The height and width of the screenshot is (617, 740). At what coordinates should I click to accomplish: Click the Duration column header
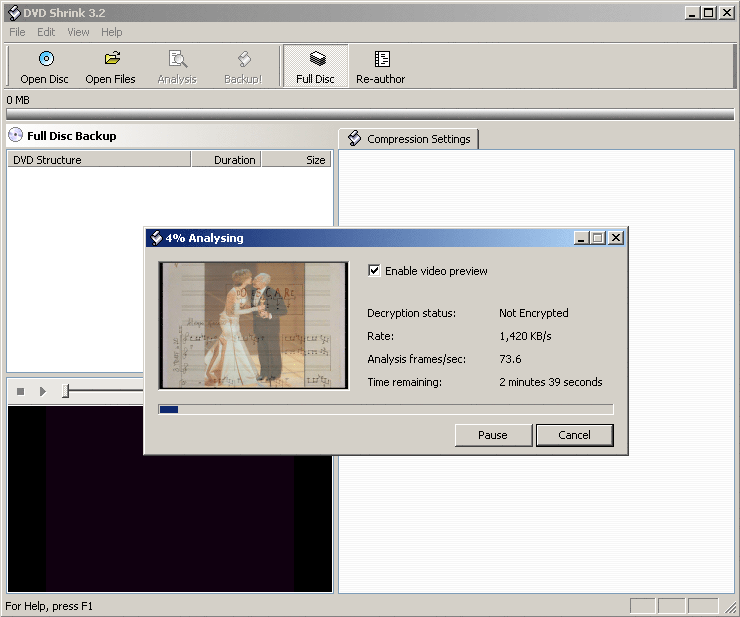[227, 160]
